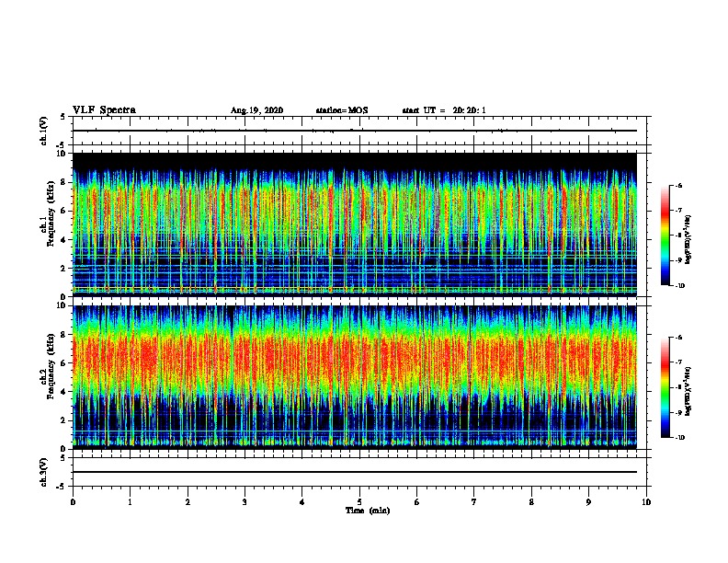This screenshot has height=563, width=728.
Task: Click the "4" tick on ch.1 frequency axis
Action: (63, 240)
